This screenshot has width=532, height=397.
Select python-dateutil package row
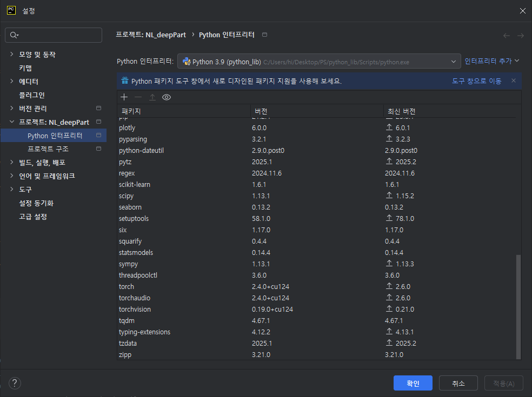pyautogui.click(x=317, y=150)
